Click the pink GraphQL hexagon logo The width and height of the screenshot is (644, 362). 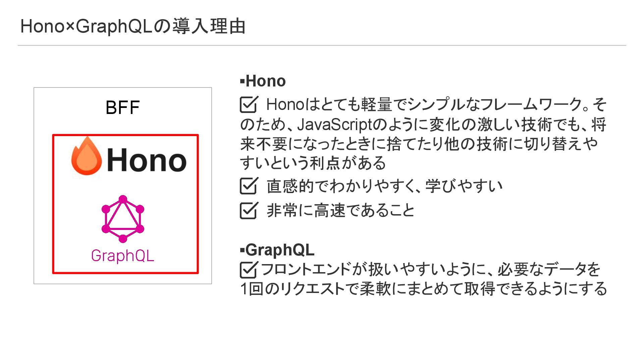123,219
